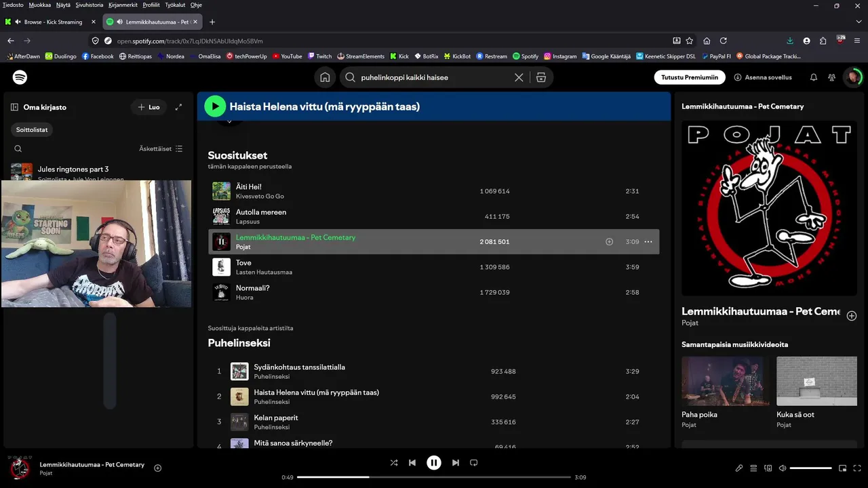This screenshot has width=868, height=488.
Task: Select the track Sydänkohtaus tanssilattialla
Action: click(299, 367)
